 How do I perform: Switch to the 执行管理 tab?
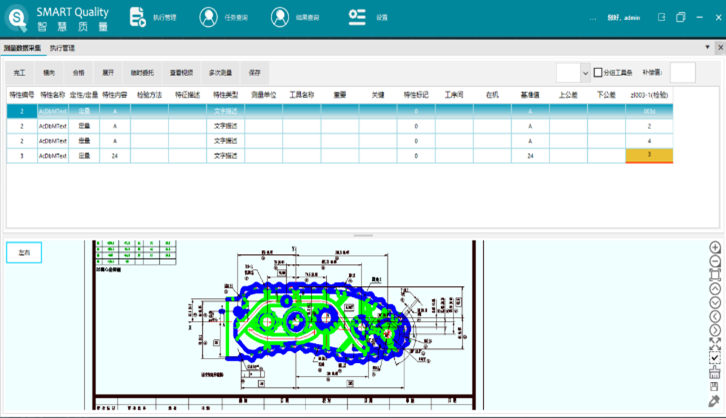(x=63, y=47)
